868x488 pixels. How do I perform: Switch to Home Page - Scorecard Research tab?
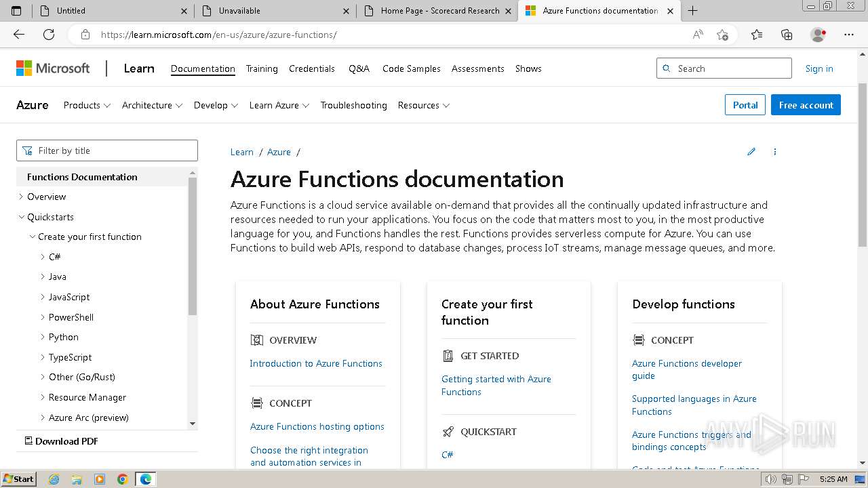pyautogui.click(x=437, y=11)
